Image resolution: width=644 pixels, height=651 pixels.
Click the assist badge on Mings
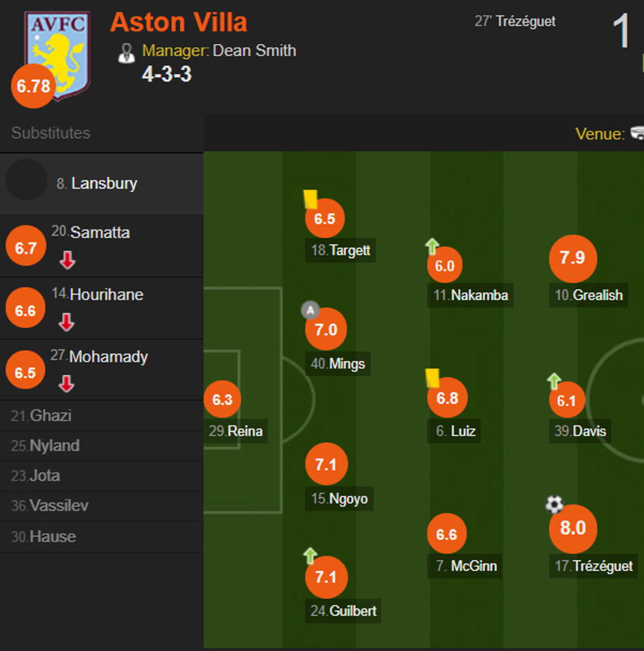(x=310, y=310)
